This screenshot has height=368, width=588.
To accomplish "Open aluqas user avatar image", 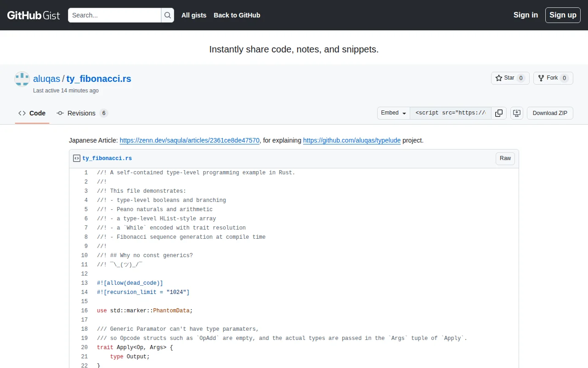I will tap(22, 79).
